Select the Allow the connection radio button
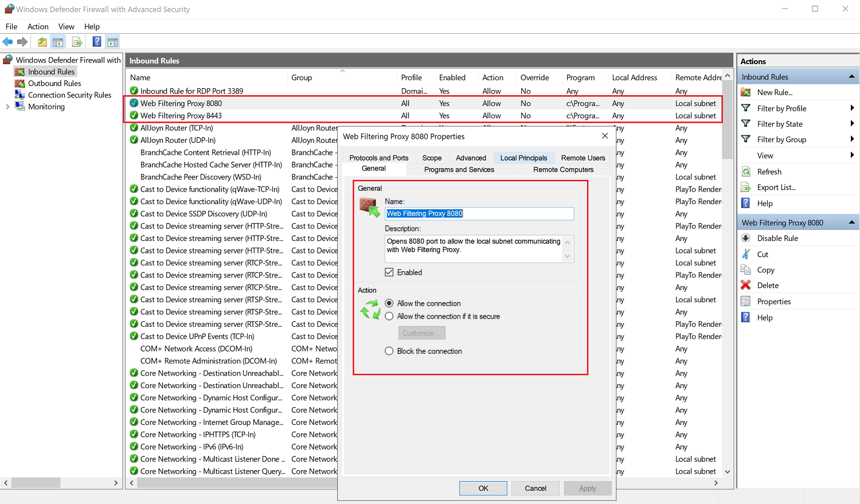The image size is (860, 504). [x=389, y=303]
